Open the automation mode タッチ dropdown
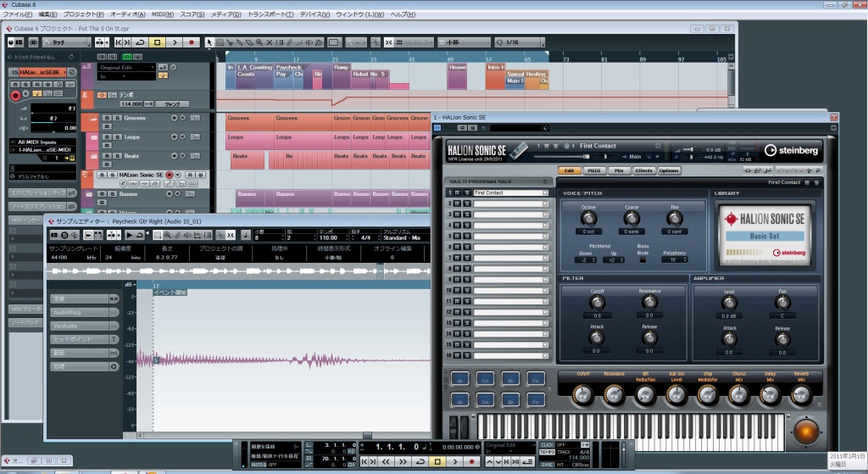 [x=66, y=42]
